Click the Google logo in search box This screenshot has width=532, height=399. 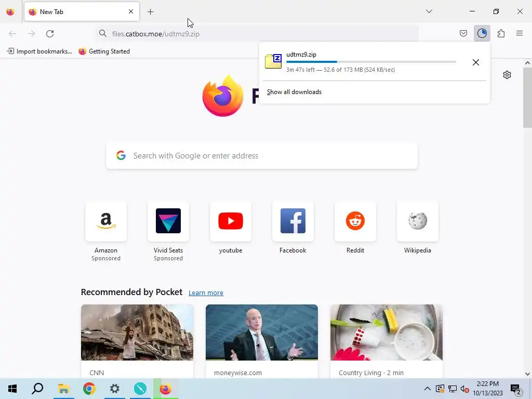[121, 155]
